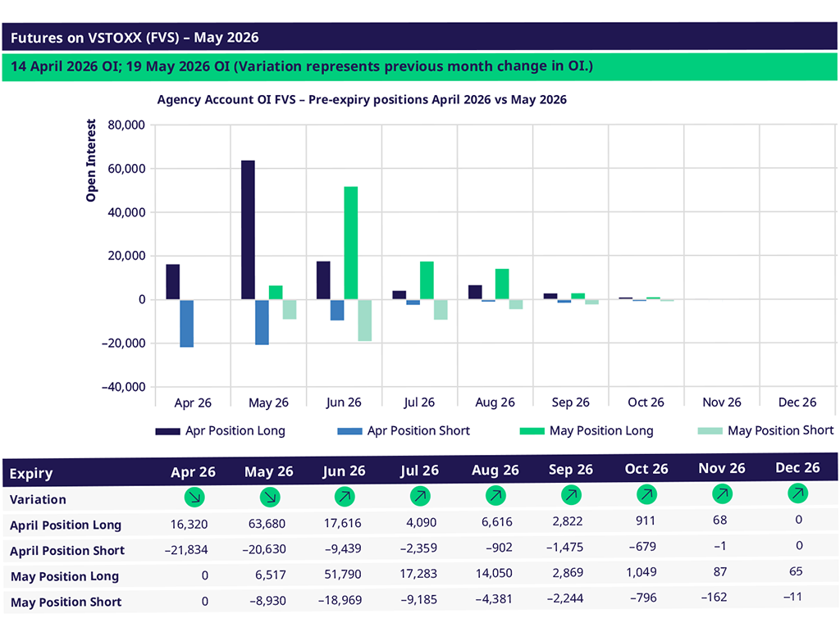Click the 'Variation' row label
This screenshot has height=632, width=840.
click(38, 499)
